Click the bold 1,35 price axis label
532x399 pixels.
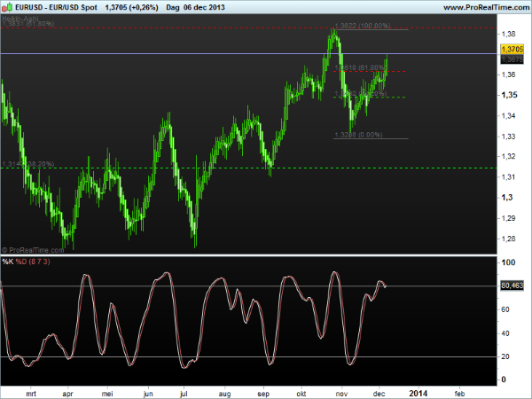(x=509, y=95)
